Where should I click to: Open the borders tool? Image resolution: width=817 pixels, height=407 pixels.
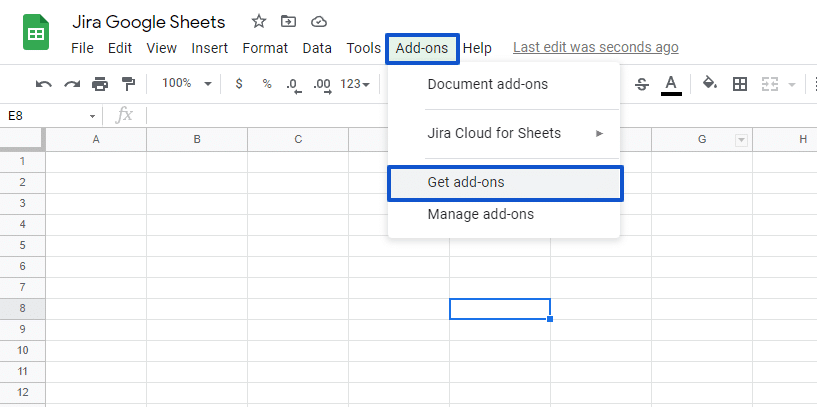point(740,84)
